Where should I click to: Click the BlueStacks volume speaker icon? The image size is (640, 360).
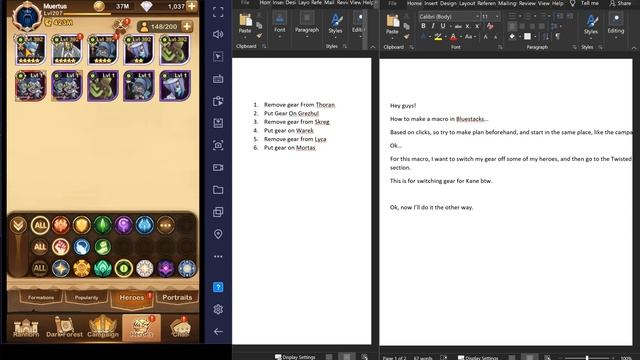pyautogui.click(x=218, y=34)
